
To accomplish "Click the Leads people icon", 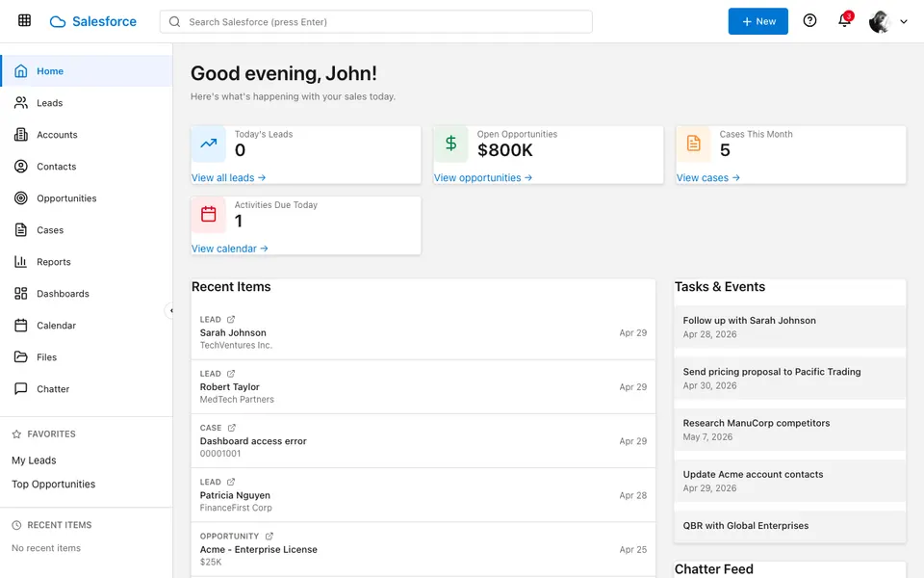I will (20, 103).
